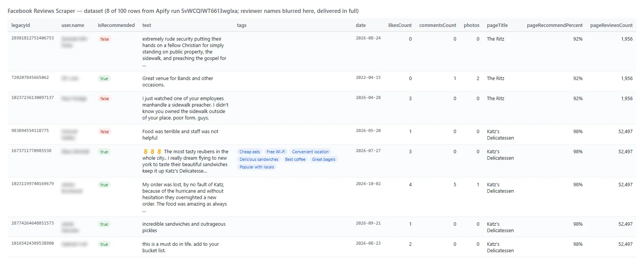The image size is (644, 264).
Task: Click the commentsCount column header
Action: tap(438, 25)
